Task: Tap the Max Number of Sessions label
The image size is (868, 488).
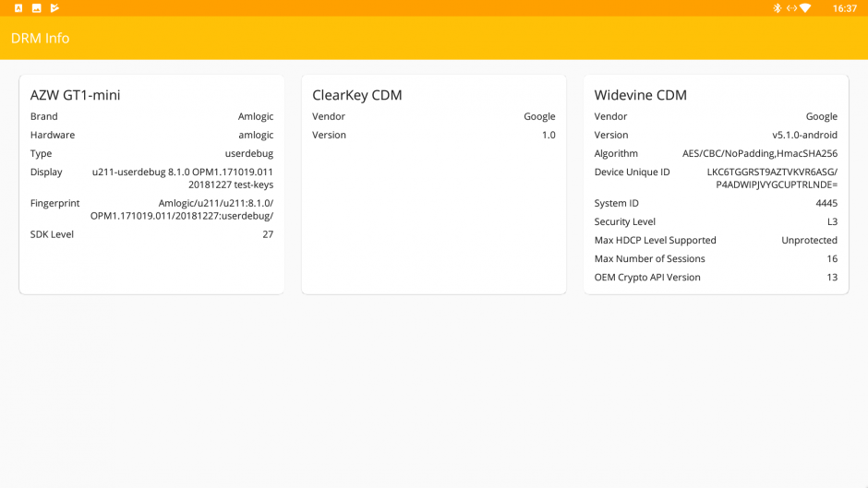Action: (x=650, y=259)
